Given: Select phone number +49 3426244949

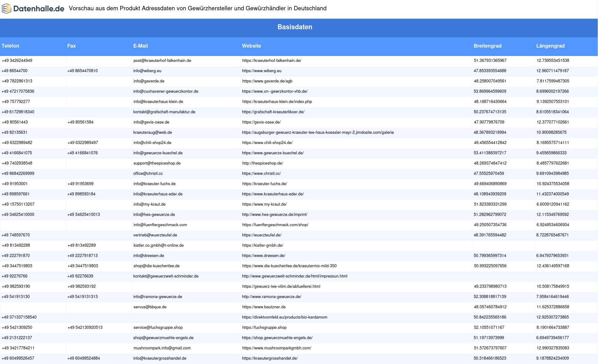Looking at the screenshot, I should pos(17,61).
